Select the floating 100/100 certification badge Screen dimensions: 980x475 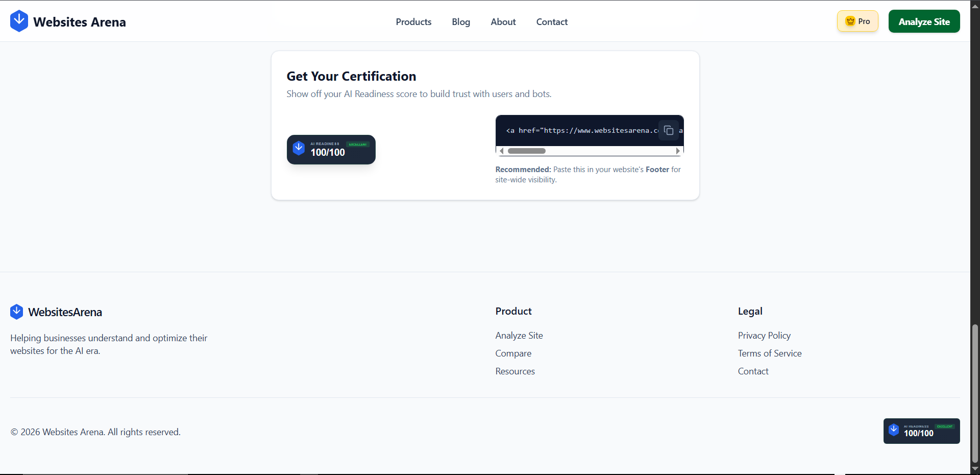point(921,431)
